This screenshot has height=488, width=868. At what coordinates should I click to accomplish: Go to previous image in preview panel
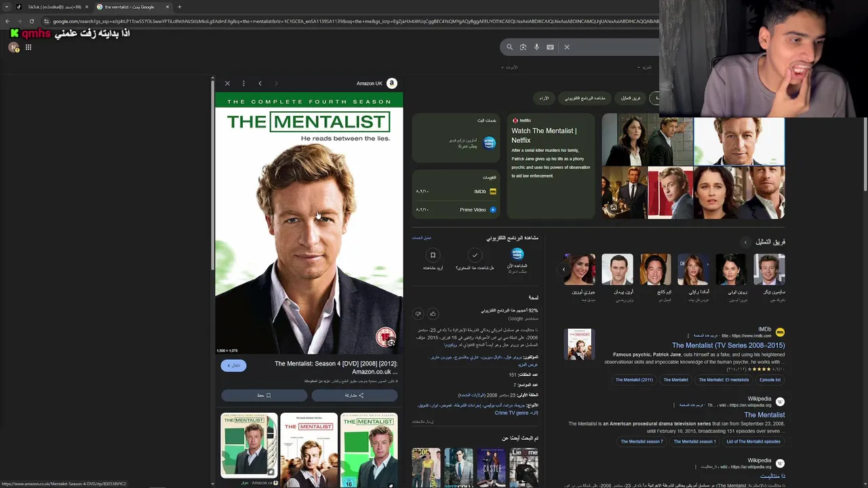260,83
